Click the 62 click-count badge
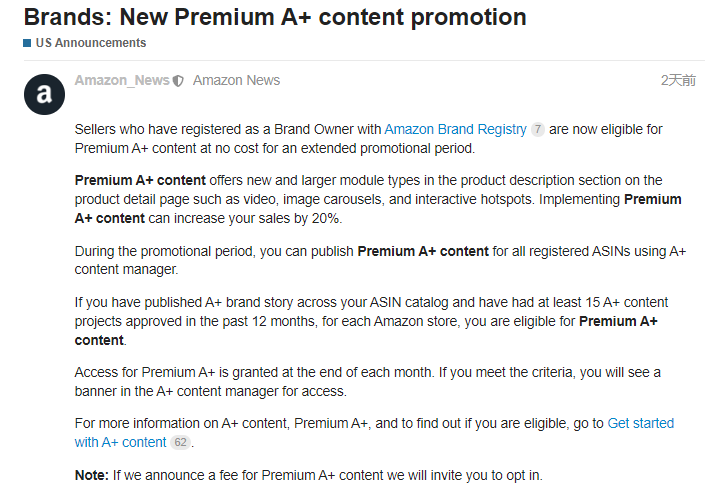The height and width of the screenshot is (491, 716). click(181, 443)
